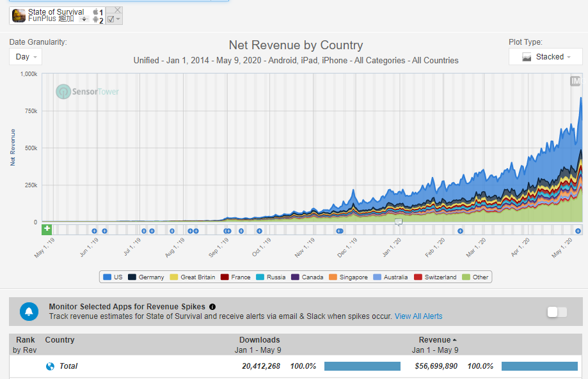
Task: Click the blue downloads progress bar in Total row
Action: pyautogui.click(x=362, y=366)
